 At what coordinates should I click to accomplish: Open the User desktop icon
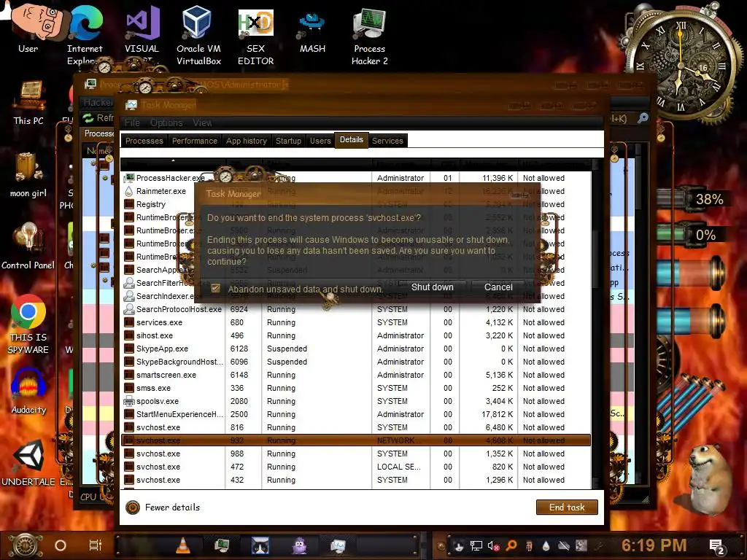click(x=28, y=28)
